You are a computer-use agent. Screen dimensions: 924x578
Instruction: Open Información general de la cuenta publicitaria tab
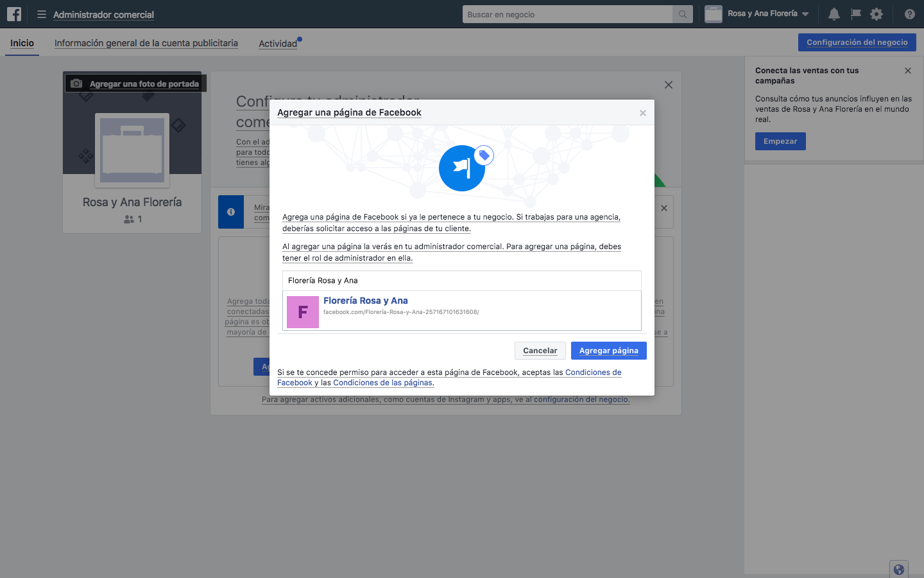146,43
